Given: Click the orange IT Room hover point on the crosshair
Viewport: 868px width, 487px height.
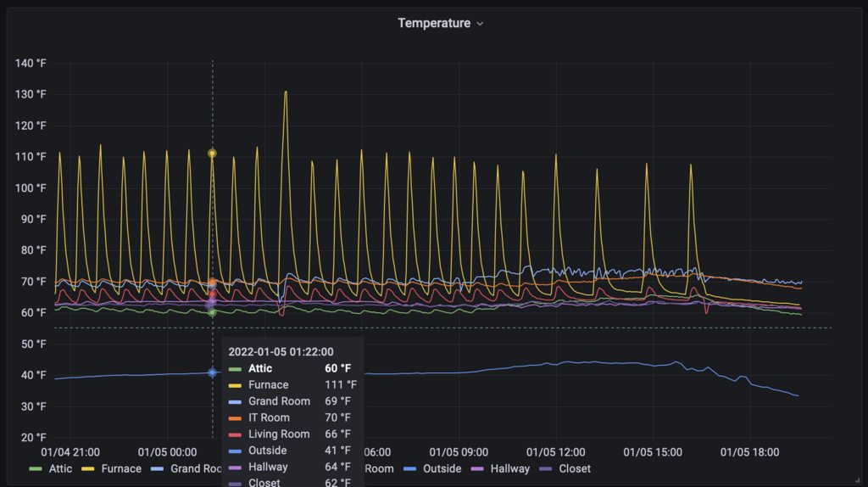Looking at the screenshot, I should (212, 283).
